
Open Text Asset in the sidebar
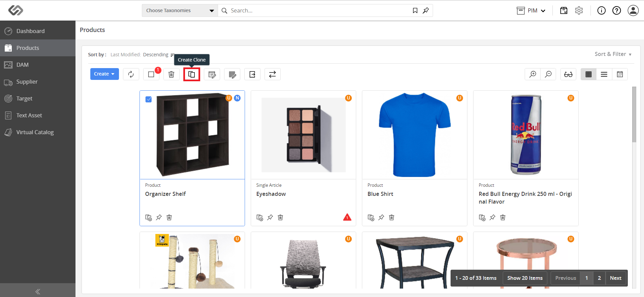click(38, 115)
